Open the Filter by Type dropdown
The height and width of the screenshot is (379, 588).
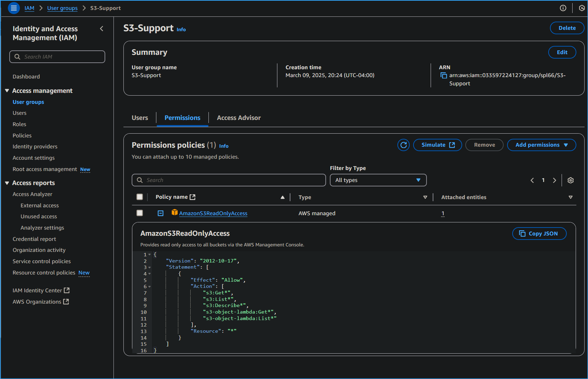[378, 180]
